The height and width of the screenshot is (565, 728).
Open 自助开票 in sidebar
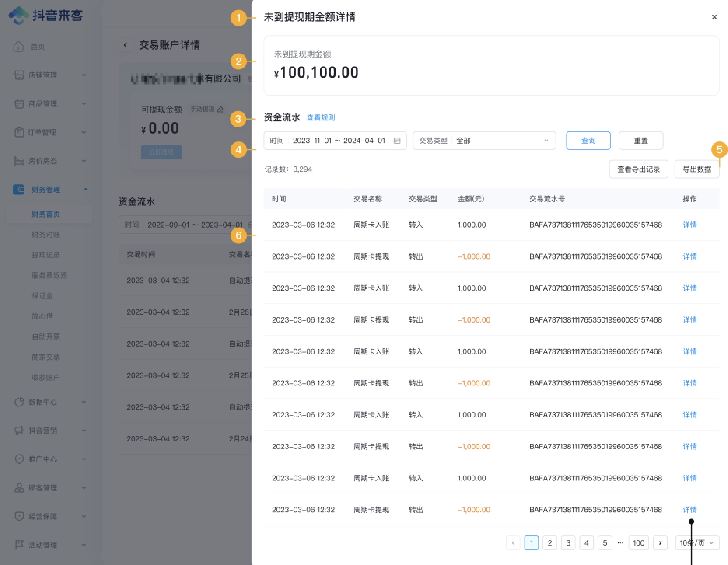click(x=46, y=337)
